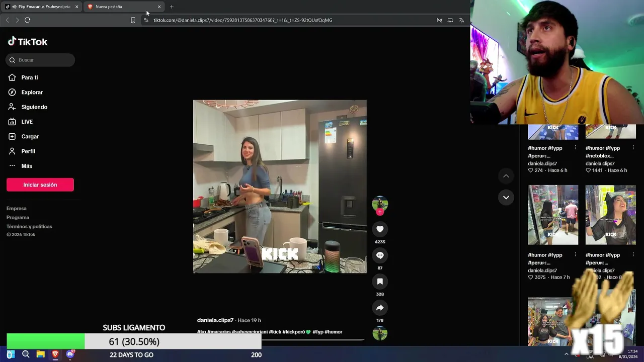Open options for video with 274 likes

575,148
